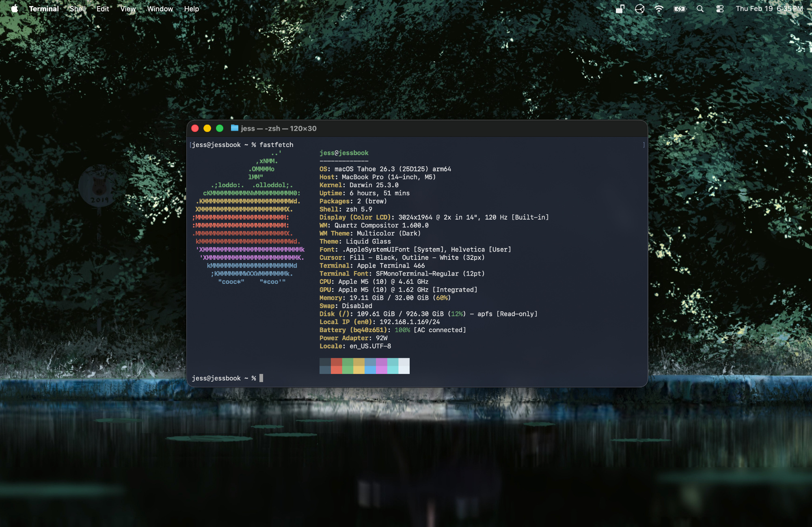Open the Edit menu
This screenshot has height=527, width=812.
pos(103,9)
